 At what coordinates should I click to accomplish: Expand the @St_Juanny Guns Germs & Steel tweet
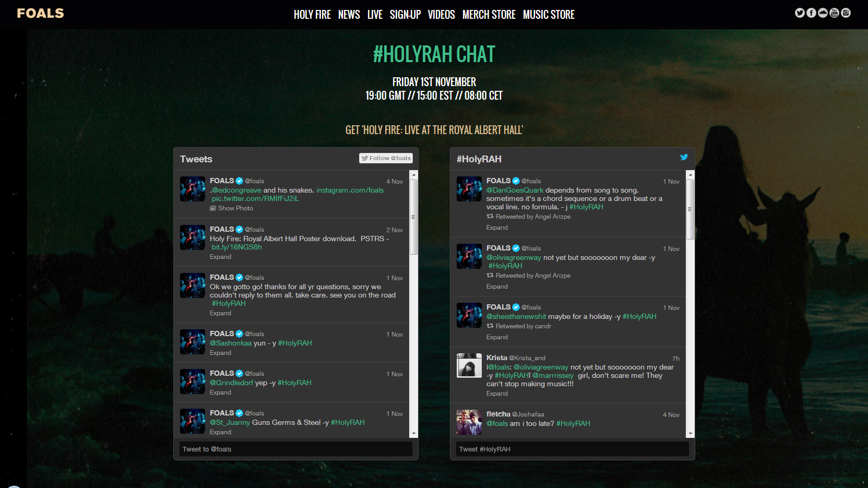point(220,432)
